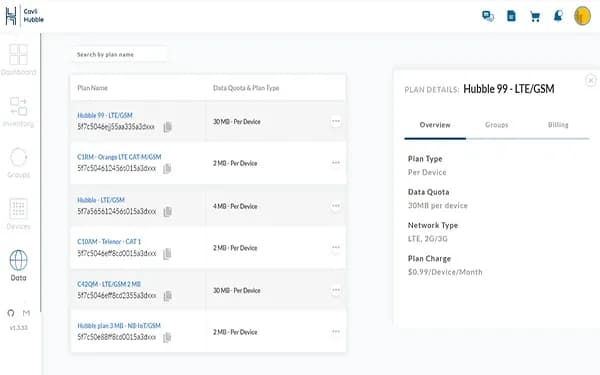
Task: Select the LTE, 2G/3G network type value
Action: click(x=427, y=239)
